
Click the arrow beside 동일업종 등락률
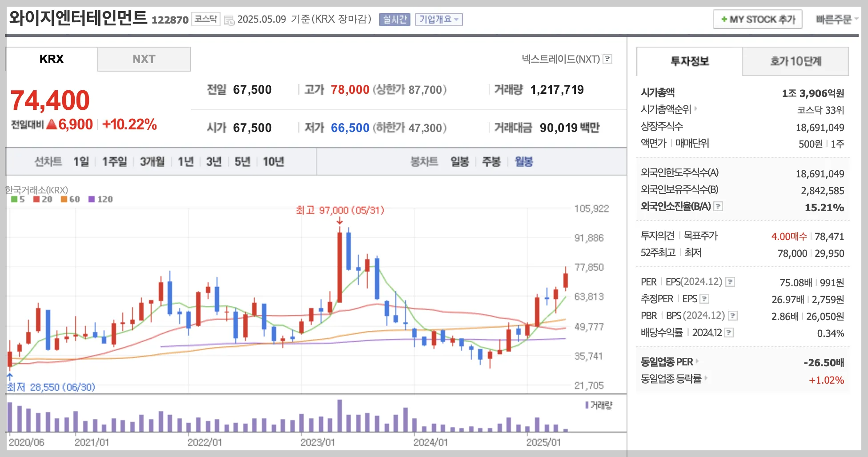tap(706, 378)
